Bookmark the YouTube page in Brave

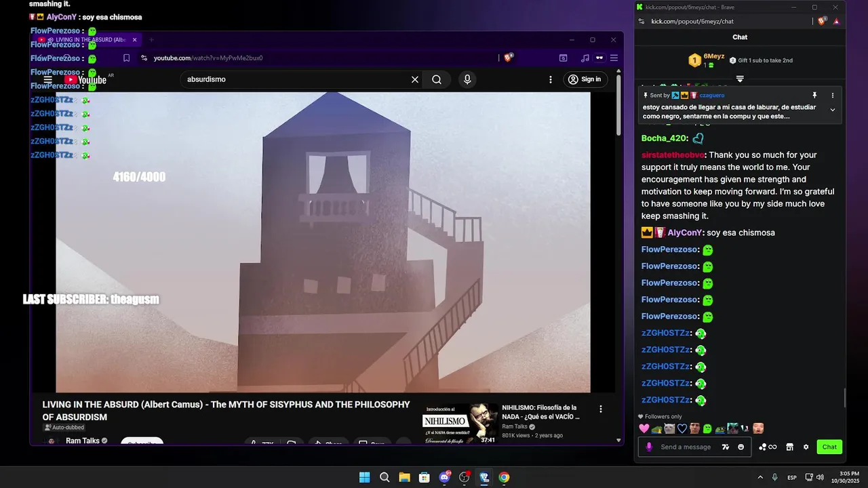(126, 58)
